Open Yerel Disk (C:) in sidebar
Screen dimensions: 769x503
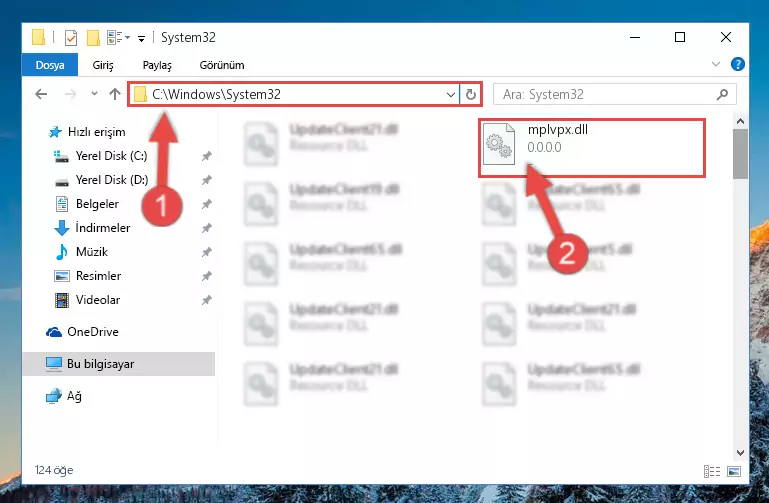click(x=111, y=156)
